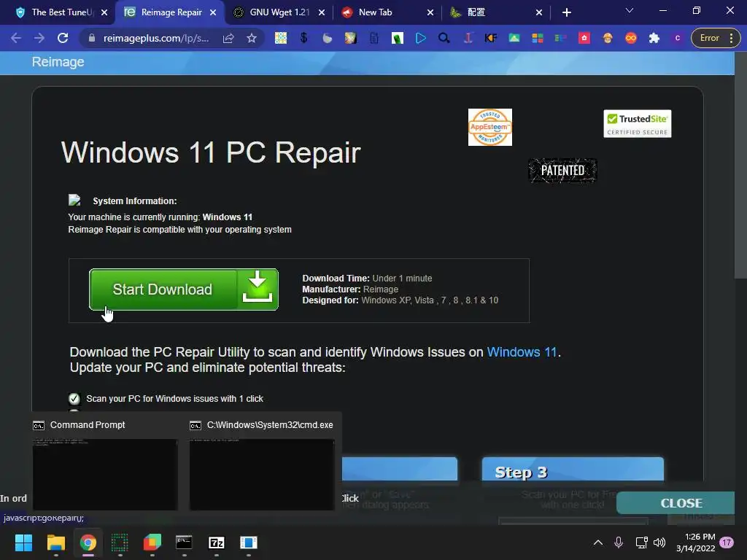
Task: Follow the Windows 11 link
Action: click(522, 352)
